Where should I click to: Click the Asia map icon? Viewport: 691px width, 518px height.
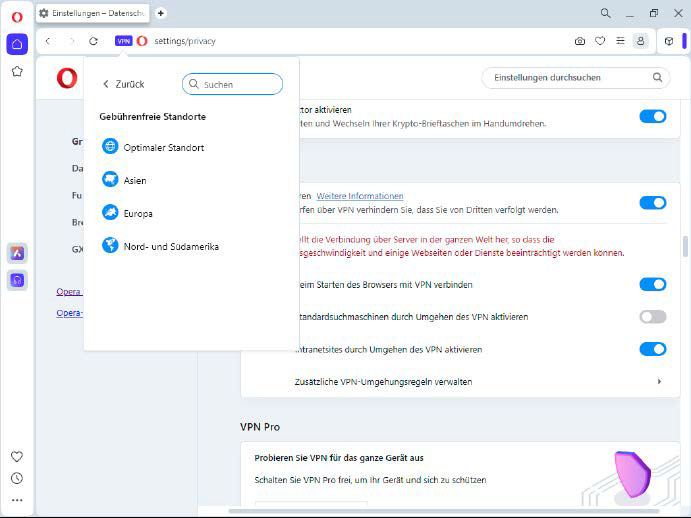110,179
